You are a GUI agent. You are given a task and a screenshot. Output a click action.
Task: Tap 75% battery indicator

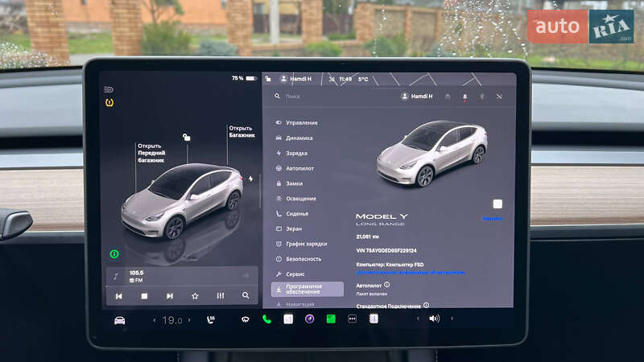(x=244, y=78)
